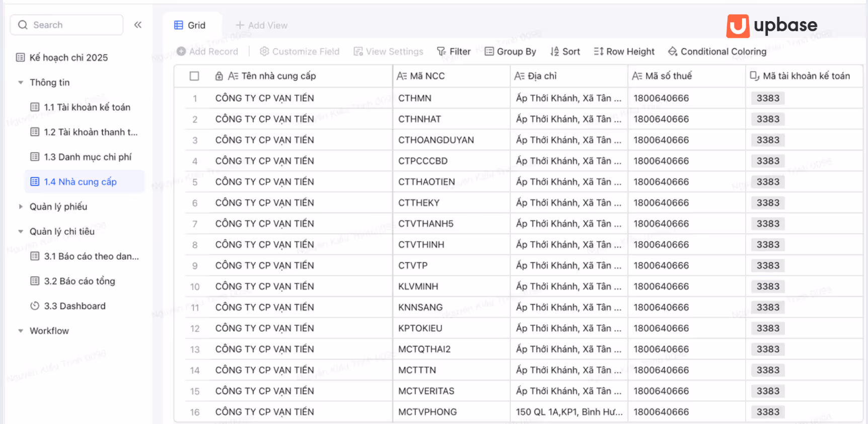The image size is (868, 424).
Task: Open Customize Field options
Action: 300,51
